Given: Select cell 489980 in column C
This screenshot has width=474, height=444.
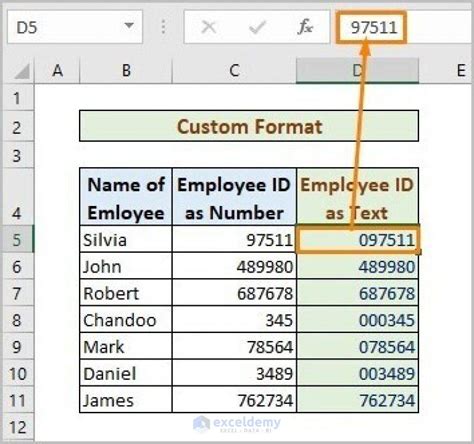Looking at the screenshot, I should tap(234, 266).
